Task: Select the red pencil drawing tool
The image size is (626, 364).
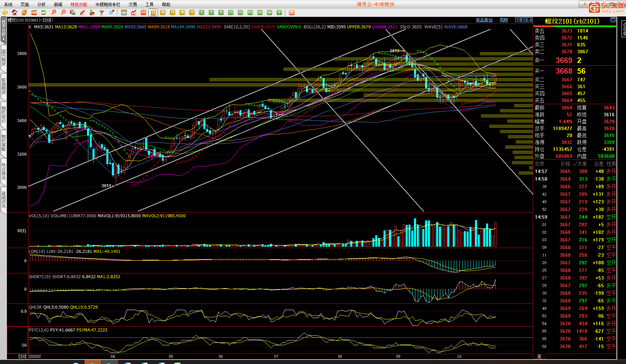Action: click(x=82, y=12)
